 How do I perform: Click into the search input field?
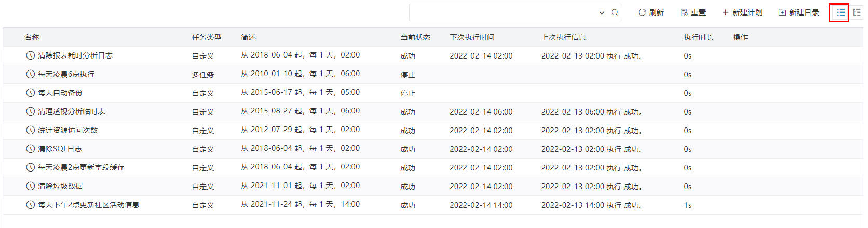pos(504,12)
